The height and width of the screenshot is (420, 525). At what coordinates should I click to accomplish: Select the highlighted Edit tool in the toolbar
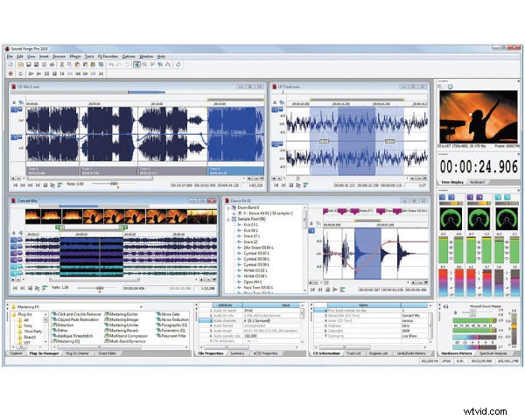pyautogui.click(x=136, y=64)
